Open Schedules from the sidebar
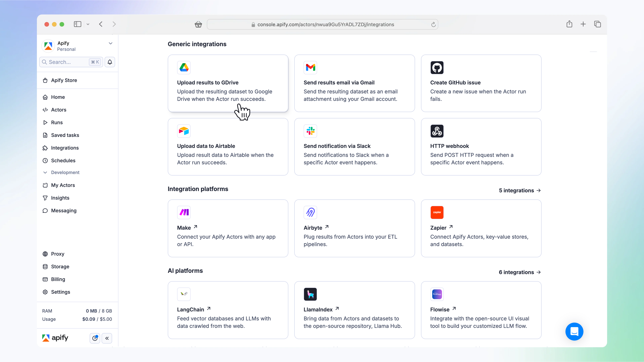 pos(63,160)
